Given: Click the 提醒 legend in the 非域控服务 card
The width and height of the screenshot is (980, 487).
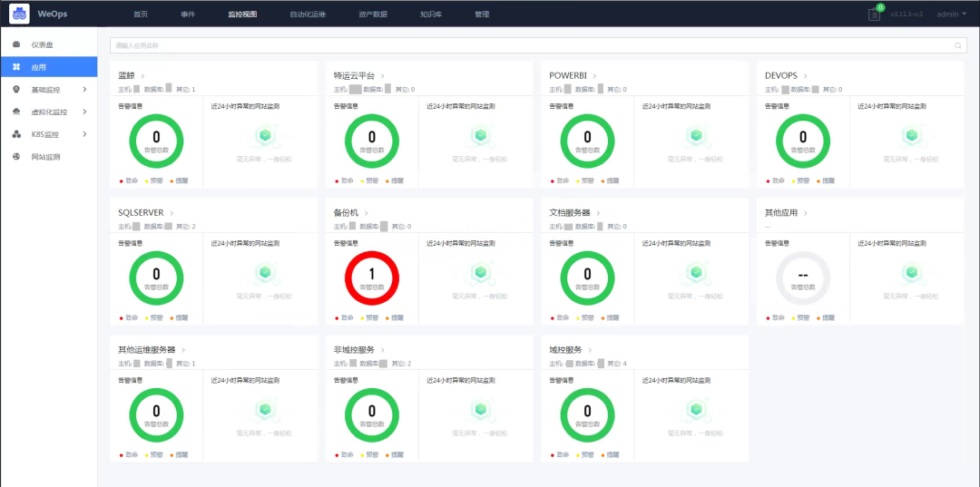Looking at the screenshot, I should [x=397, y=455].
